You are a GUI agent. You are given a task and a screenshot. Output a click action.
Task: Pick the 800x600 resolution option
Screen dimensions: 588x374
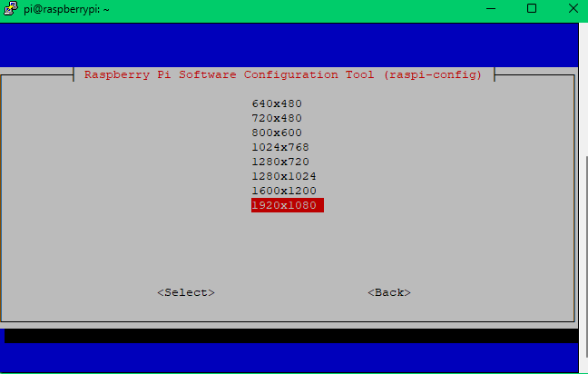(277, 133)
